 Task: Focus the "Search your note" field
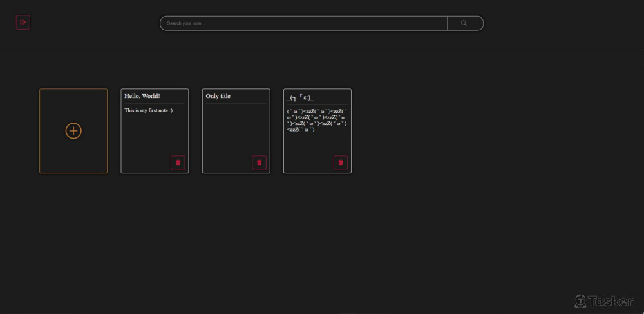(303, 23)
